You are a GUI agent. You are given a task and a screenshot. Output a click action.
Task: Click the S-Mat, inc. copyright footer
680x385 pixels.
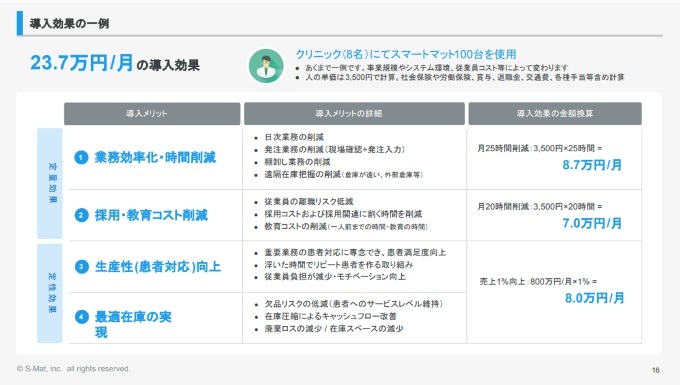pyautogui.click(x=73, y=369)
